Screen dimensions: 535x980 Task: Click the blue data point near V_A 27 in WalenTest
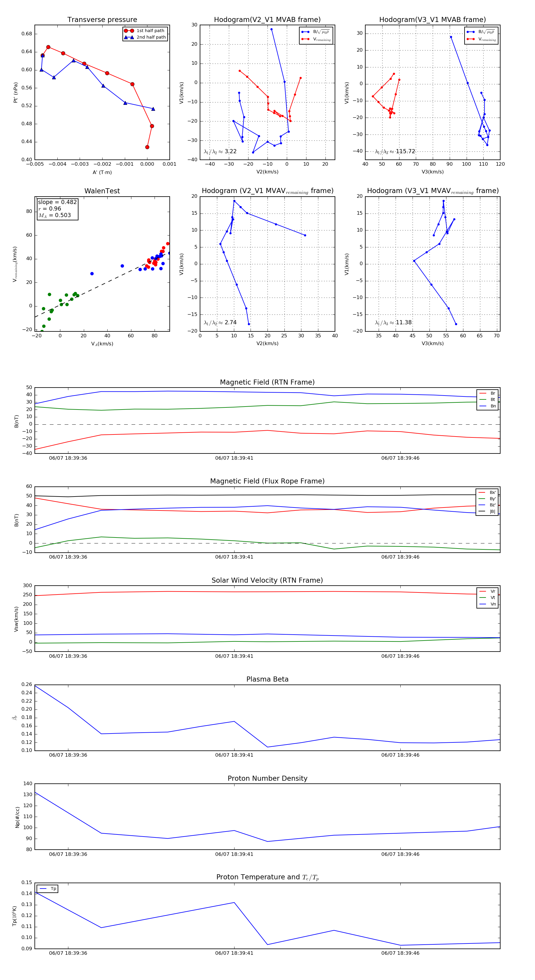[92, 274]
